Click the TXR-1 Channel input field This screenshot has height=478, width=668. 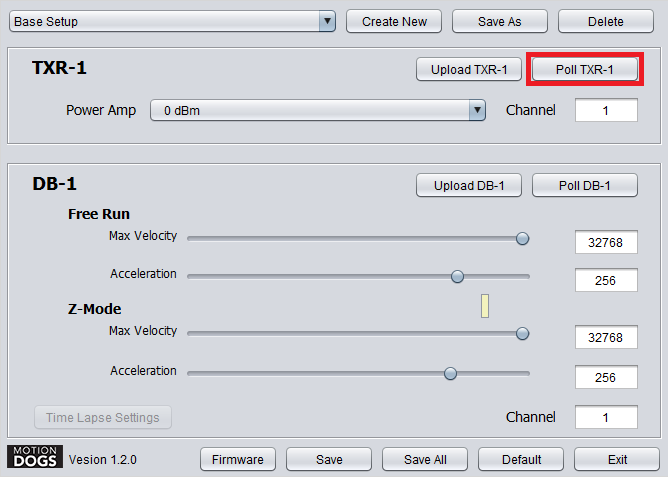pyautogui.click(x=606, y=110)
